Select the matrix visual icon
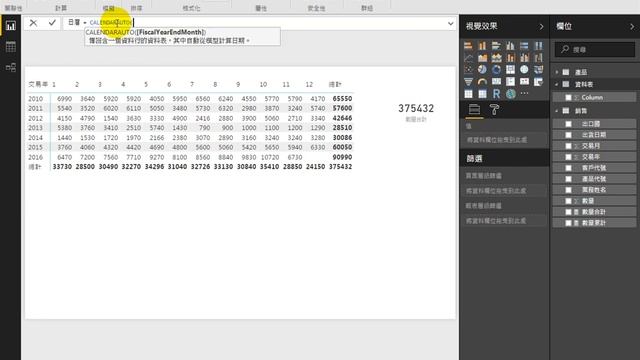Screen dimensions: 640x360 coord(482,94)
